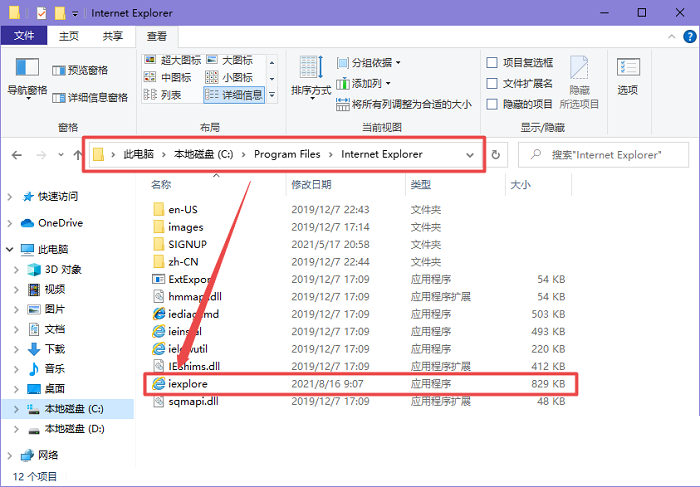The height and width of the screenshot is (487, 700).
Task: Select the iexplore application file
Action: pos(188,383)
